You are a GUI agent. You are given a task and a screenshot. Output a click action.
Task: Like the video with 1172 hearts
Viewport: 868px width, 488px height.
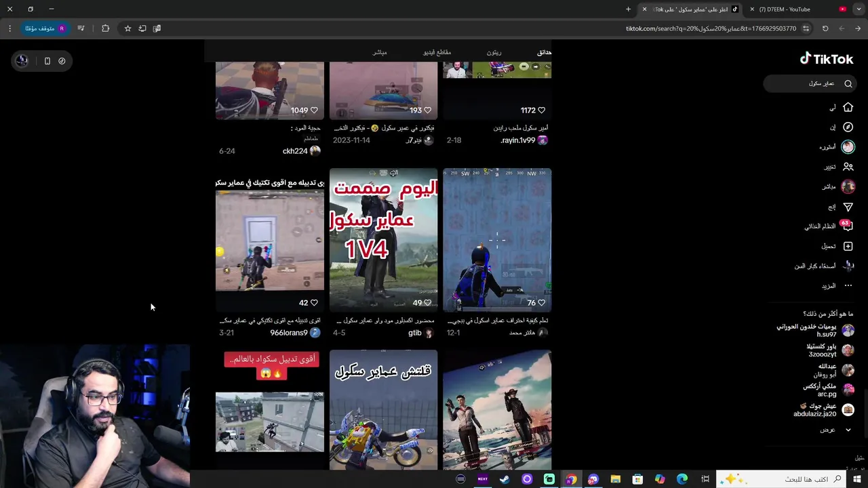[541, 110]
